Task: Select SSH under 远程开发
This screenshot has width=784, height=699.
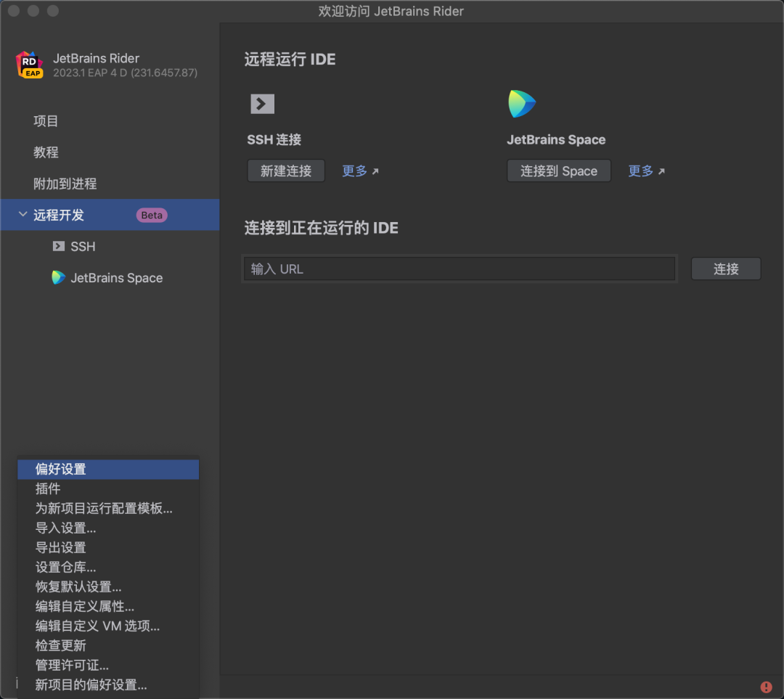Action: point(110,247)
